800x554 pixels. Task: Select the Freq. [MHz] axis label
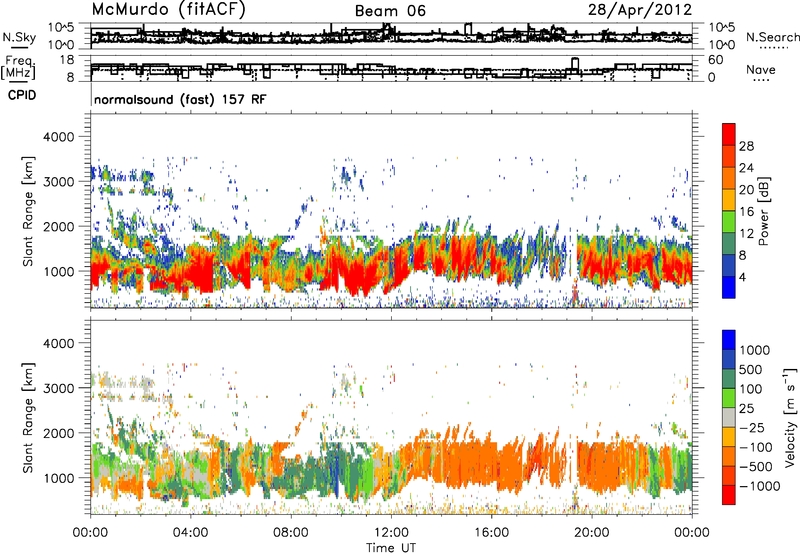click(19, 68)
